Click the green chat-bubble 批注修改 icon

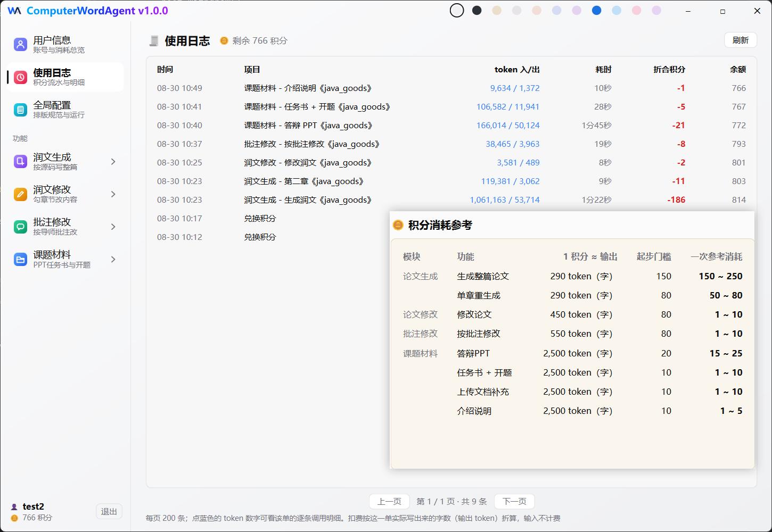point(20,227)
